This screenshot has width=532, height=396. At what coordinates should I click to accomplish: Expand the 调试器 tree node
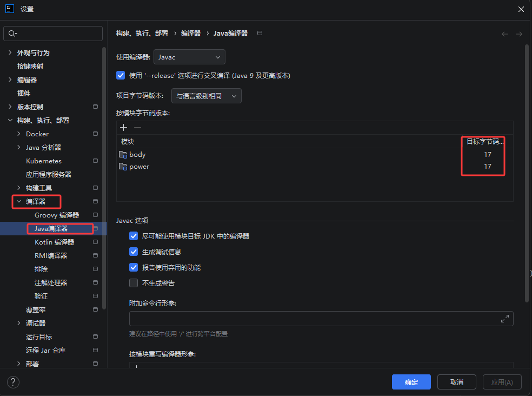coord(19,323)
